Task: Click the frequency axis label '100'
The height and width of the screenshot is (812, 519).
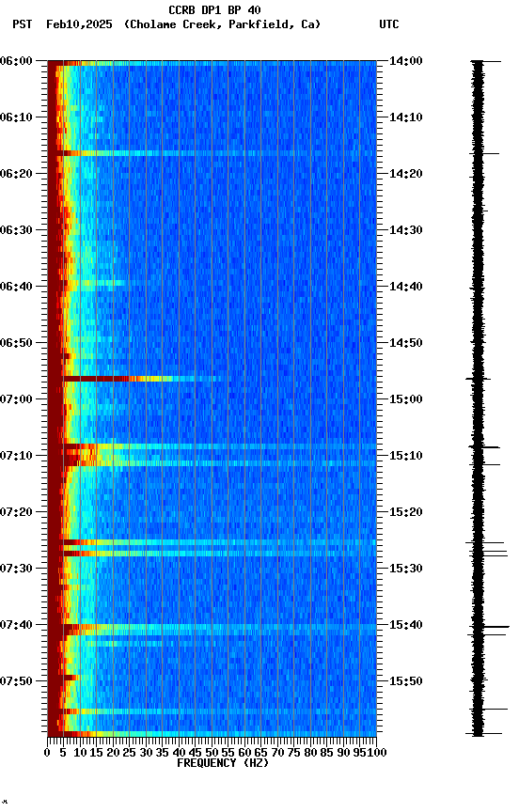Action: tap(377, 753)
